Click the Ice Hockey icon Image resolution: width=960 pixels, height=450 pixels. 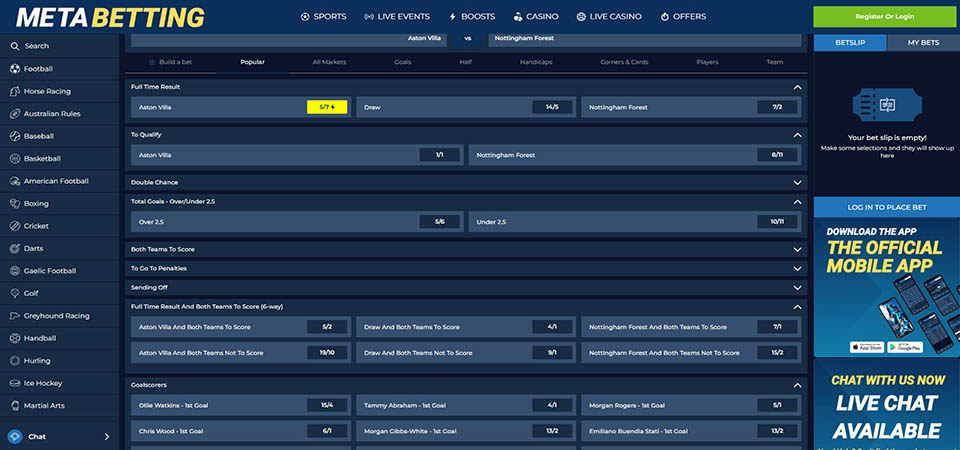[x=15, y=383]
